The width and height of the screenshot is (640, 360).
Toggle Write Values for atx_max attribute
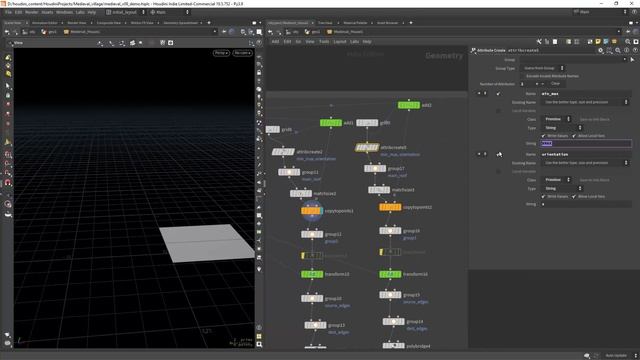tap(543, 136)
